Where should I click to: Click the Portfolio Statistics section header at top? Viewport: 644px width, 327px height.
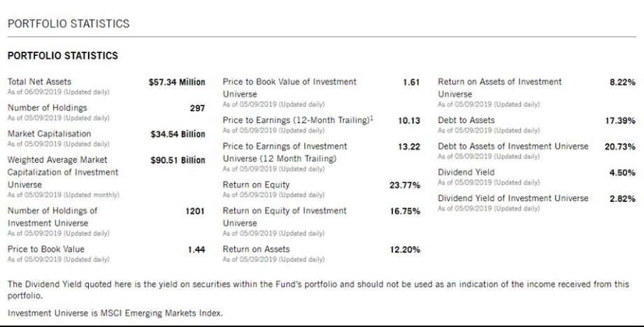(x=69, y=24)
